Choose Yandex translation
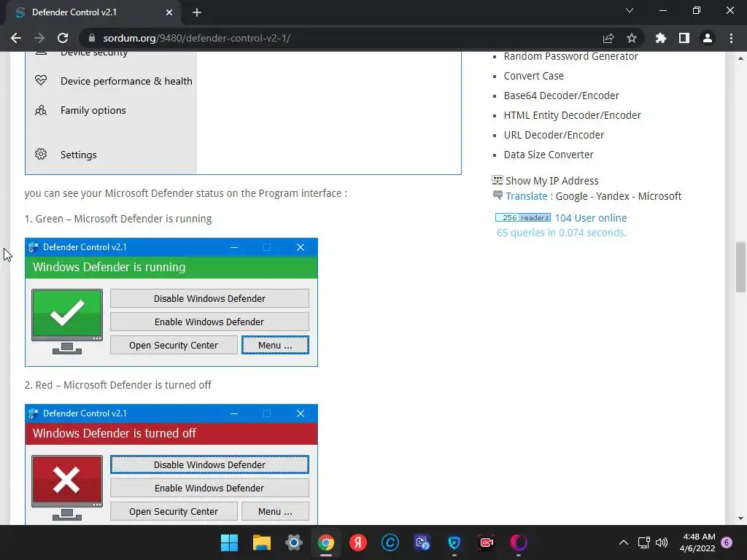The image size is (747, 560). (612, 196)
